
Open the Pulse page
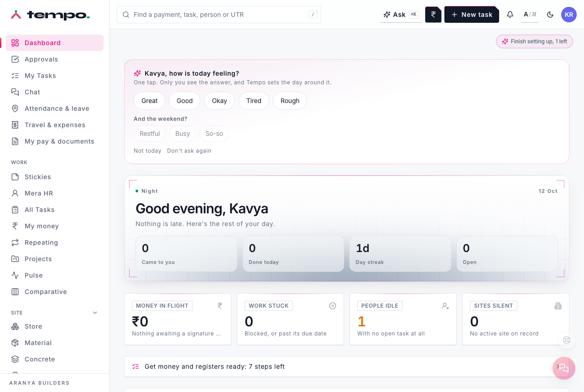(54, 275)
